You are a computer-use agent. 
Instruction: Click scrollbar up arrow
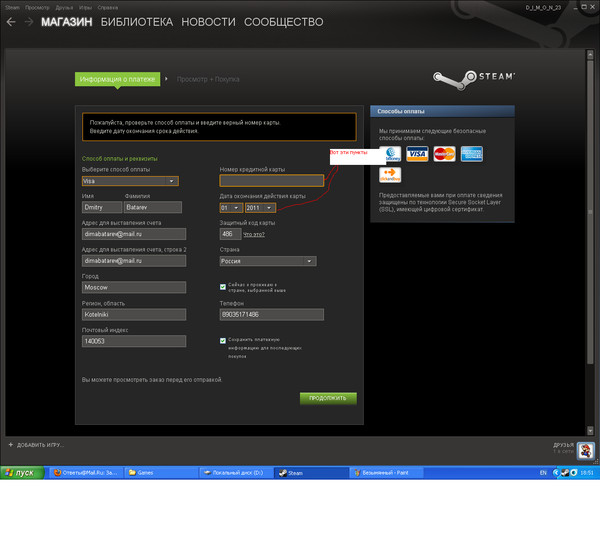590,55
